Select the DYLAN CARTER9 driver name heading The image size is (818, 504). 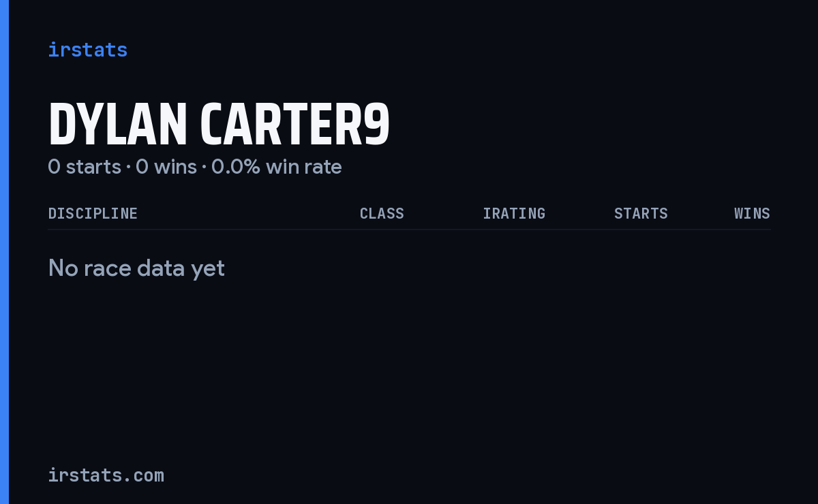point(219,125)
